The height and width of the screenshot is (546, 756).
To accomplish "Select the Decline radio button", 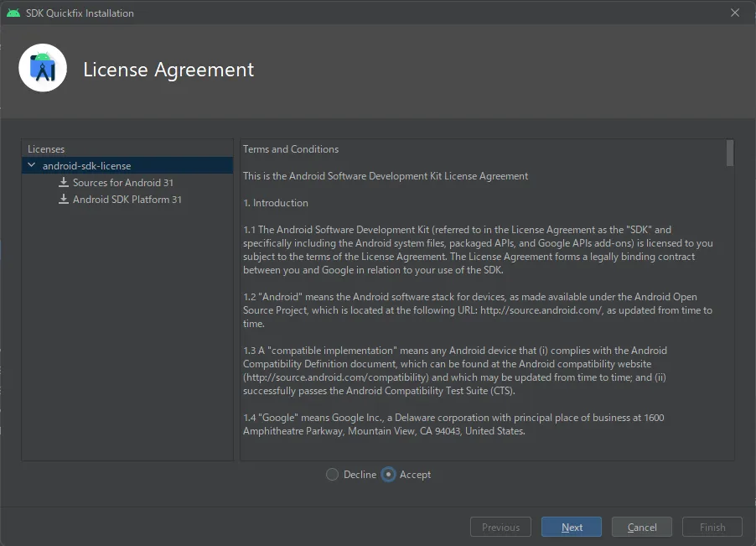I will pos(333,475).
